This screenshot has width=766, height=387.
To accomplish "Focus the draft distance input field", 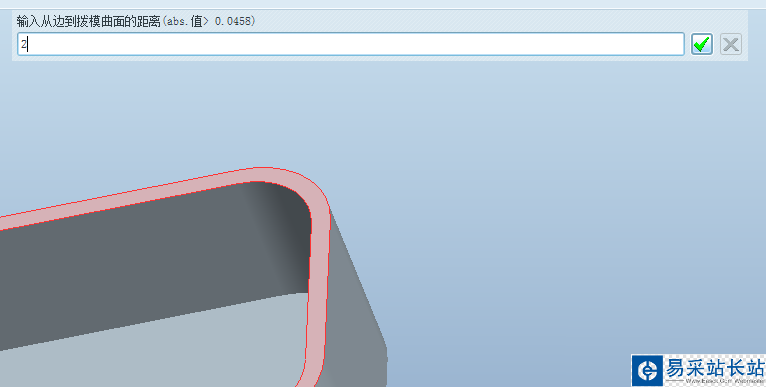I will pos(351,44).
